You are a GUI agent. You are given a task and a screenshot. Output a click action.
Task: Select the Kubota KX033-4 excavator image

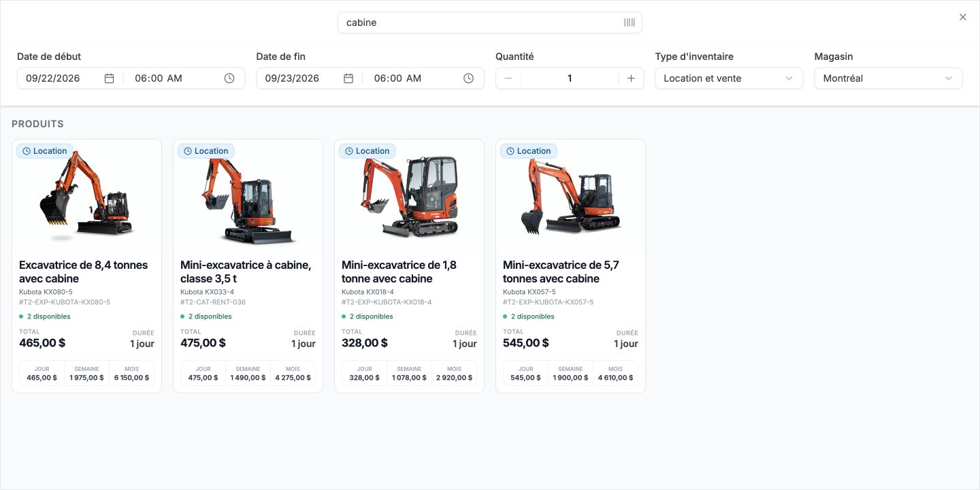click(248, 196)
